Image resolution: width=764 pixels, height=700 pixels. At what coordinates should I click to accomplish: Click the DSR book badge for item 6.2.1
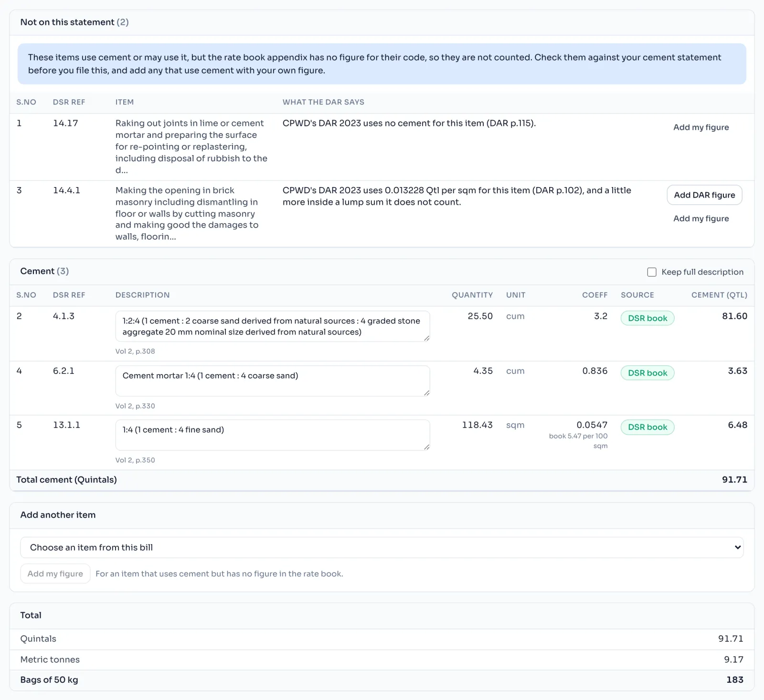coord(647,373)
